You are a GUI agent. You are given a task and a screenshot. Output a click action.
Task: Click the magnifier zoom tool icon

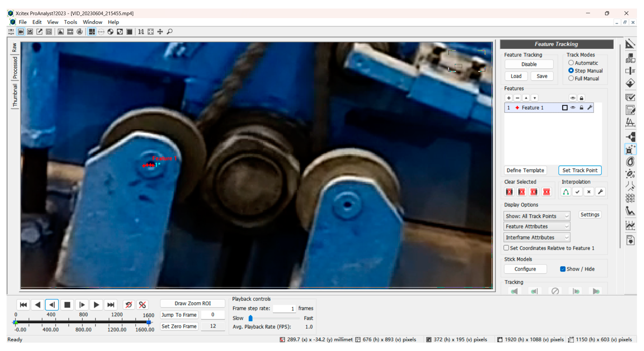[170, 32]
